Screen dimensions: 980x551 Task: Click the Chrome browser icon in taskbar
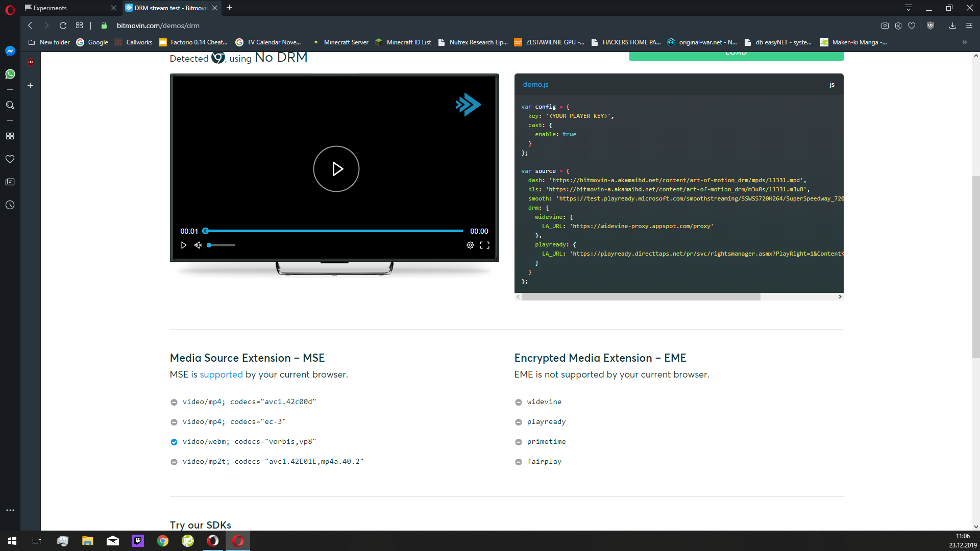coord(163,540)
